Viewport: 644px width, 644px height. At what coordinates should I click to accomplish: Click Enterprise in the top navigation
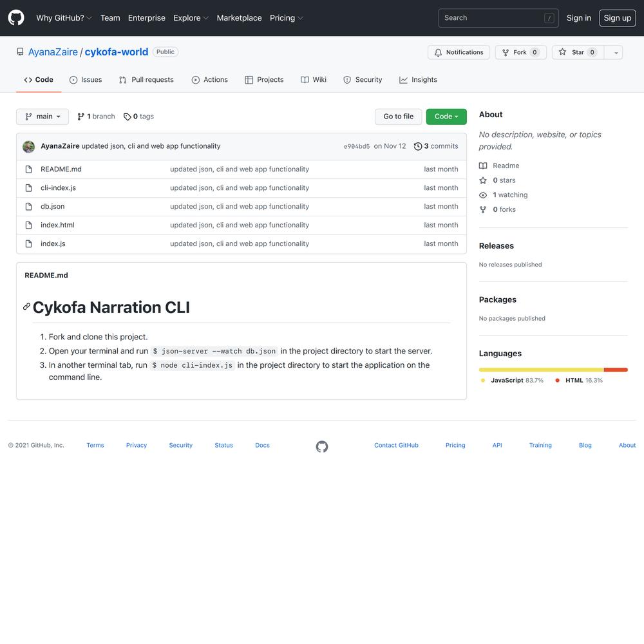tap(147, 18)
